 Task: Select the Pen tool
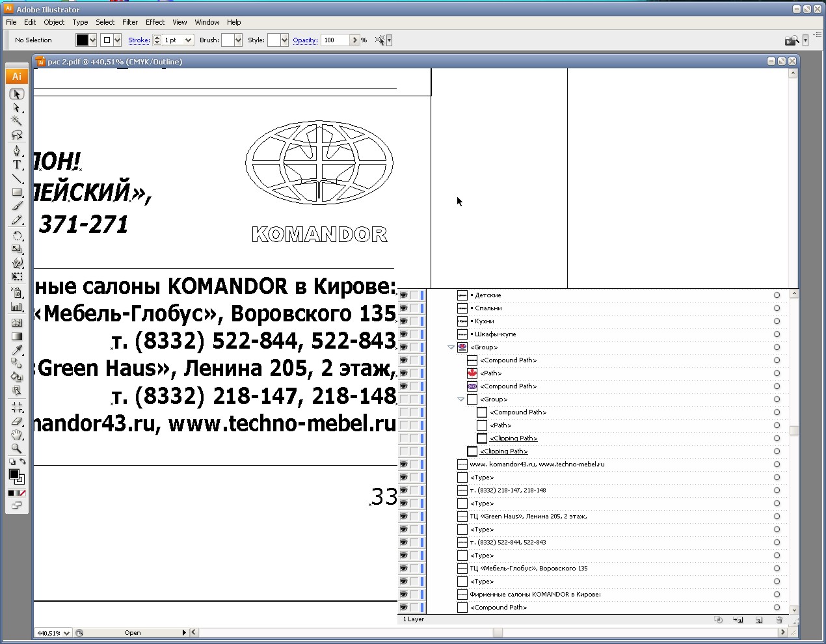point(17,151)
